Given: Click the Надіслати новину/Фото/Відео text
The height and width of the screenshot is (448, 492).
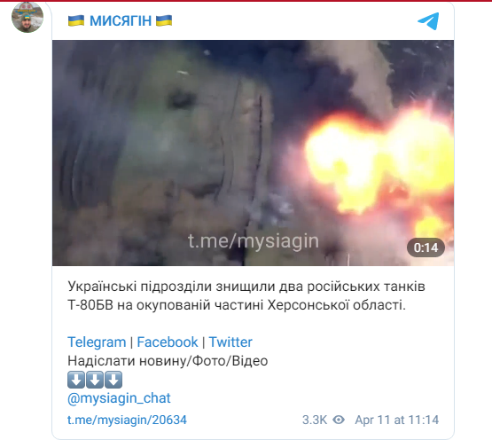Looking at the screenshot, I should click(x=168, y=361).
